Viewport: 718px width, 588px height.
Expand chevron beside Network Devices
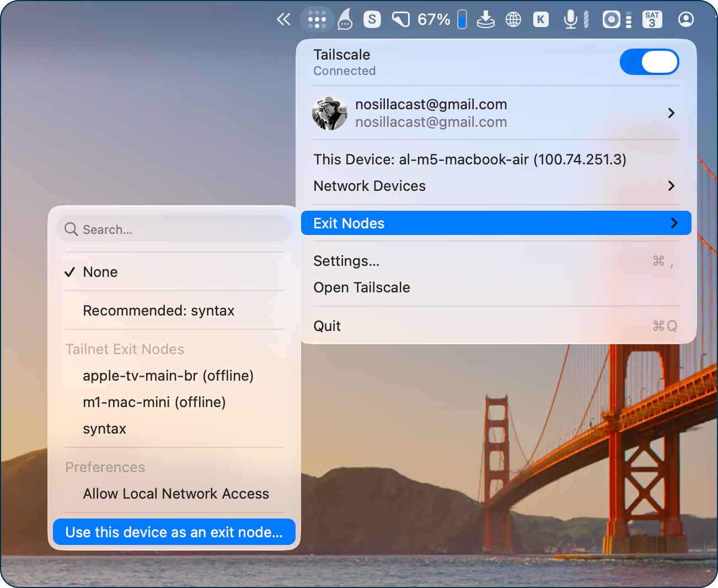pos(671,186)
